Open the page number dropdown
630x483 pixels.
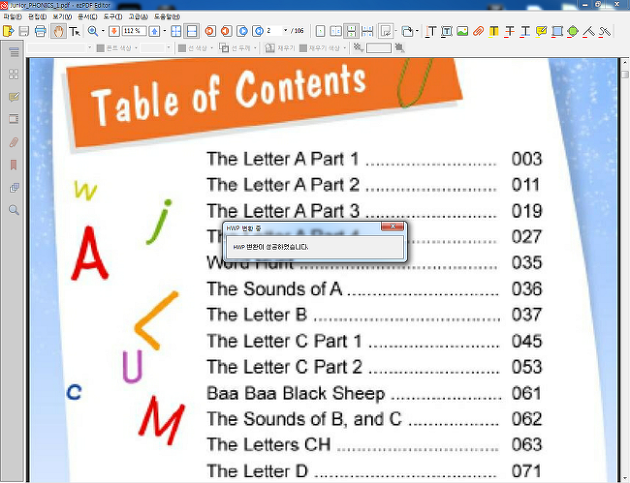(x=286, y=31)
